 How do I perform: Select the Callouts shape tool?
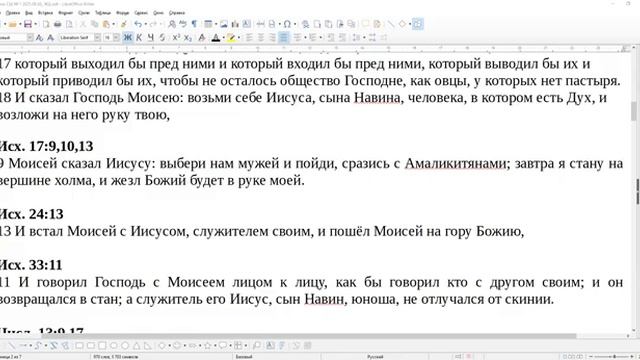pos(222,346)
